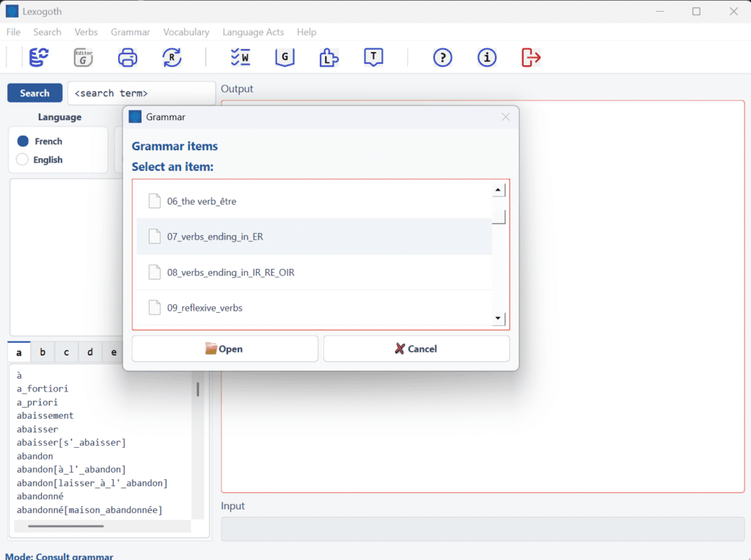The height and width of the screenshot is (560, 751).
Task: Select 09_reflexive_verbs grammar item
Action: tap(314, 308)
